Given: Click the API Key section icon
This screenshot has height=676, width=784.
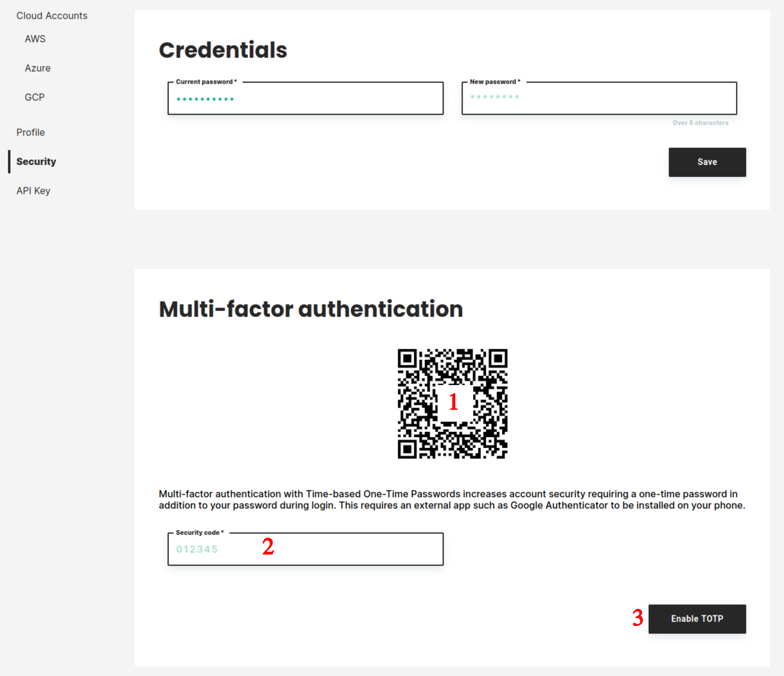Looking at the screenshot, I should [x=34, y=190].
